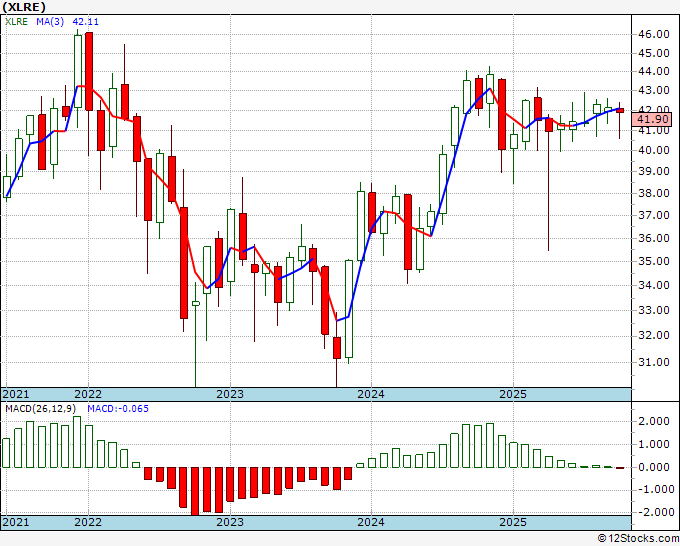Click the -2.000 MACD axis label
680x546 pixels.
pos(654,512)
